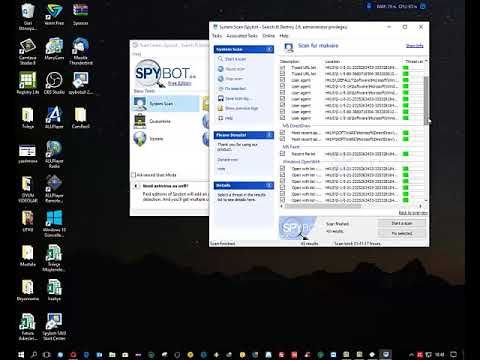Open Quarantine in Start Center window

point(160,121)
